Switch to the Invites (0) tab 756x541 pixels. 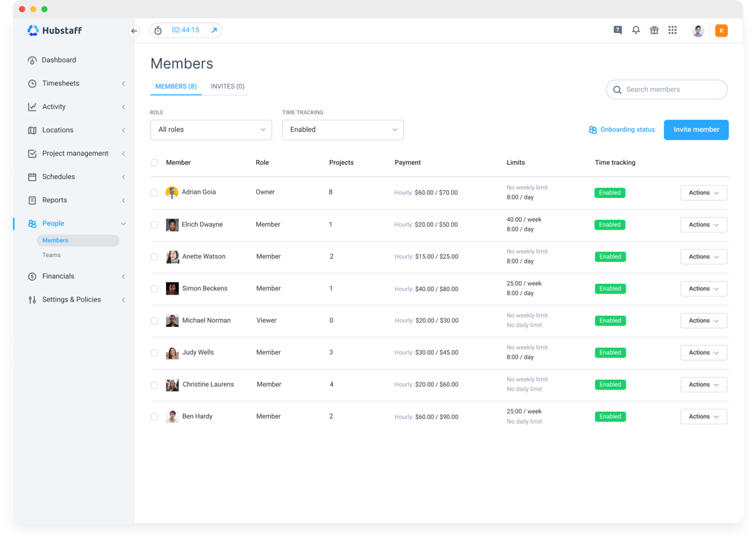pyautogui.click(x=227, y=87)
